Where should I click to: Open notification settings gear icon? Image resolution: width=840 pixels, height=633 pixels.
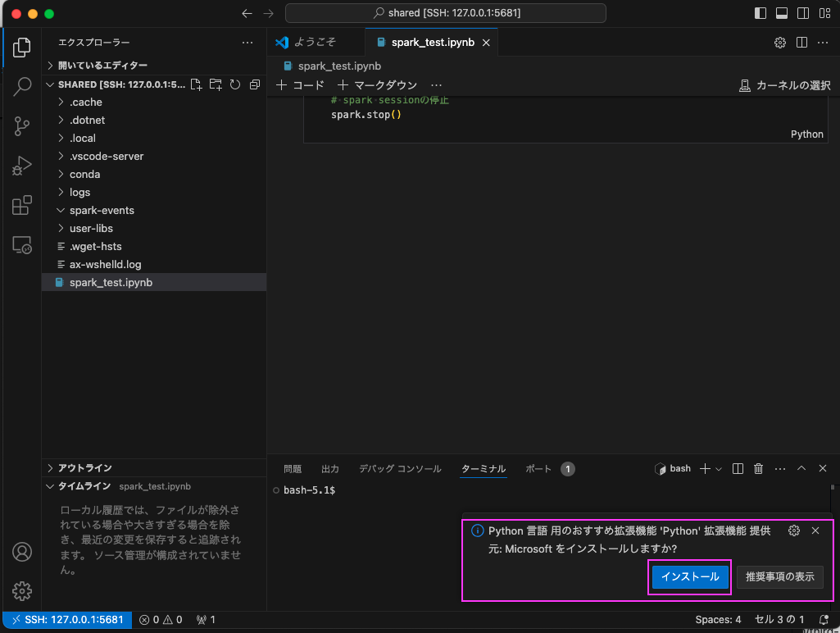click(794, 531)
